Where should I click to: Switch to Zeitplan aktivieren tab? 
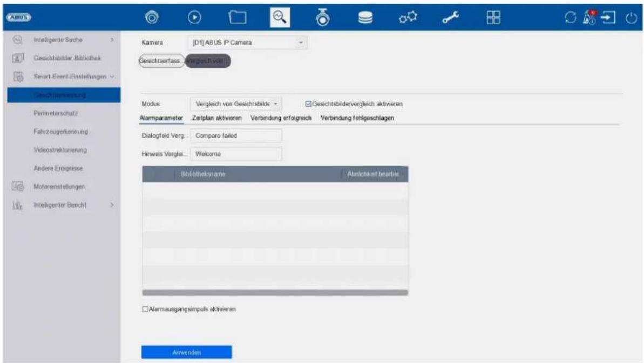tap(217, 118)
